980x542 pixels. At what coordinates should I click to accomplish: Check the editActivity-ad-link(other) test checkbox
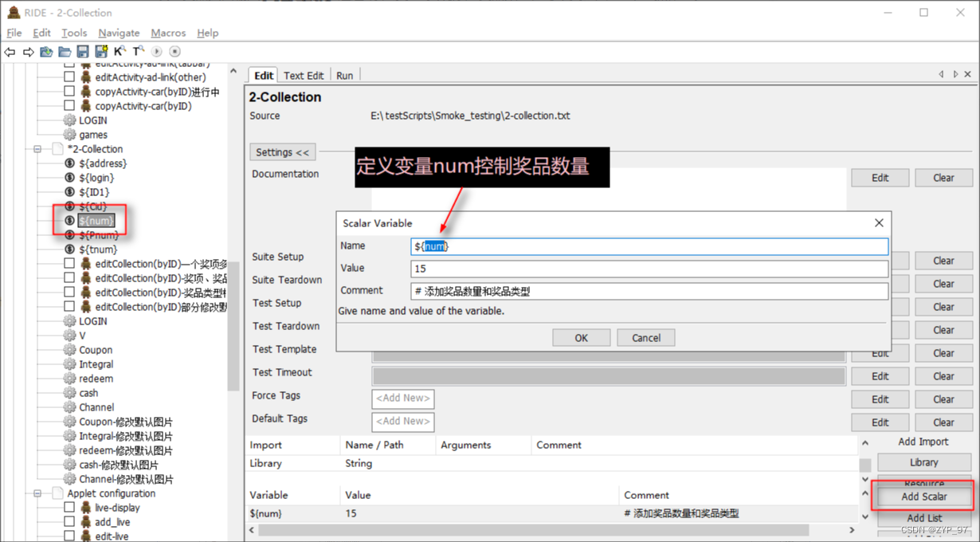point(69,77)
